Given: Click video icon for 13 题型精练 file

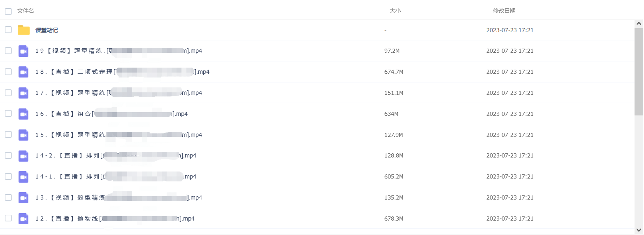Looking at the screenshot, I should pos(23,198).
